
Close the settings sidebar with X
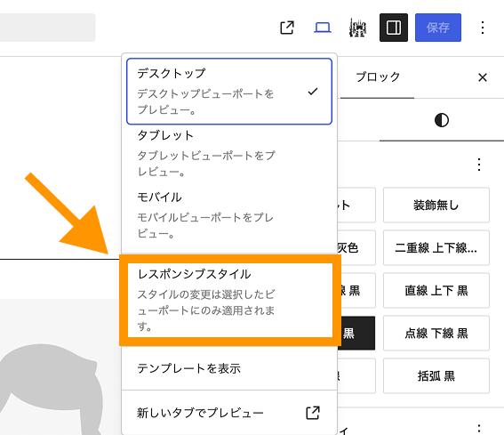click(483, 77)
